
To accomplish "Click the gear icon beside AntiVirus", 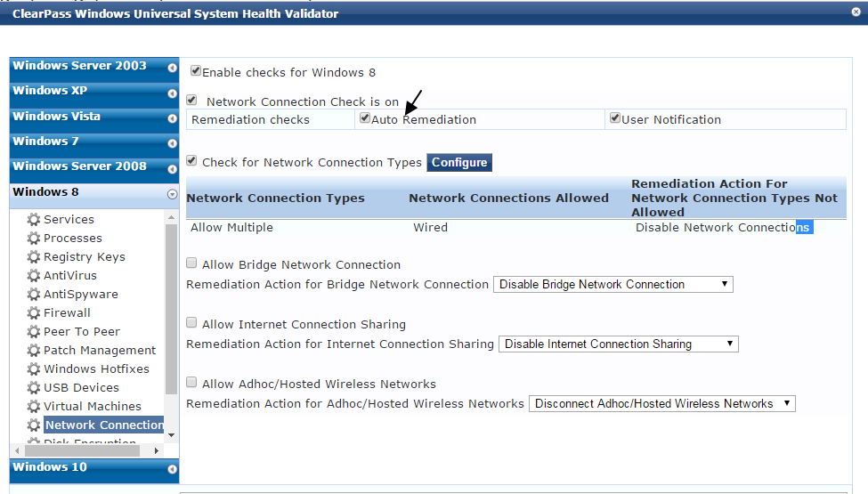I will coord(34,276).
